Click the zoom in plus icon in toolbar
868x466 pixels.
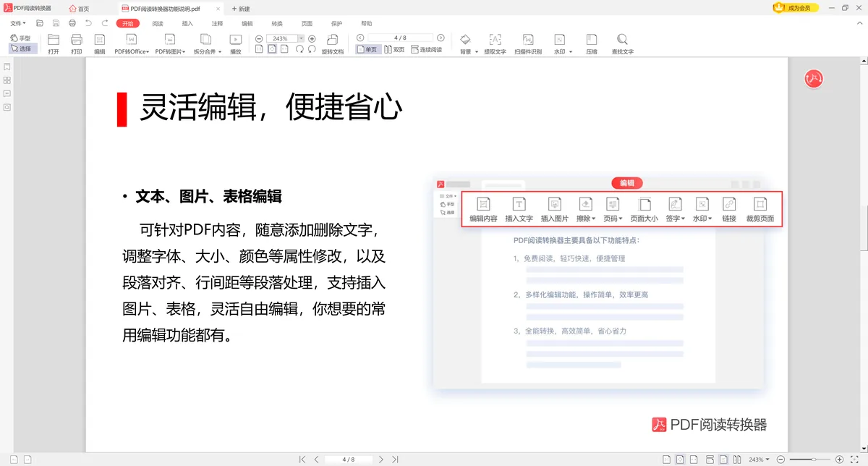tap(312, 38)
